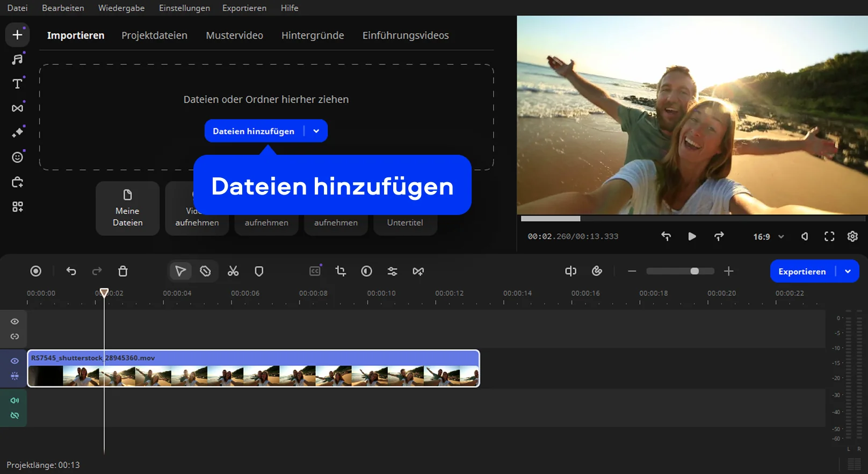
Task: Open the Transitions panel in sidebar
Action: pos(17,108)
